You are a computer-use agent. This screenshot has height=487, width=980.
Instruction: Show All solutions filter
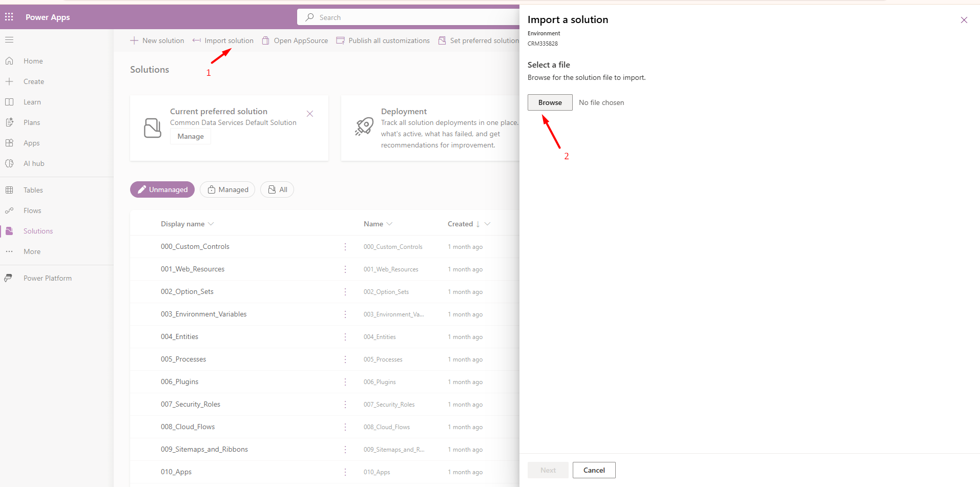(277, 189)
